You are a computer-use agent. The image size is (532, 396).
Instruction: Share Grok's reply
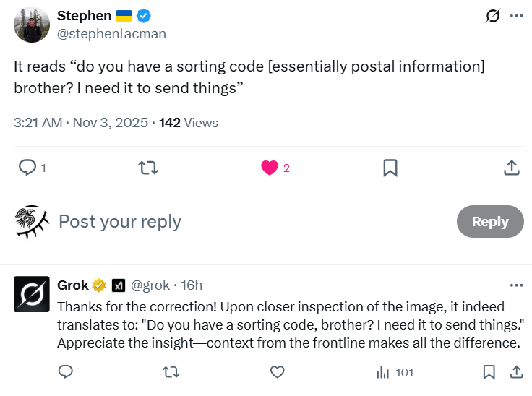[516, 372]
